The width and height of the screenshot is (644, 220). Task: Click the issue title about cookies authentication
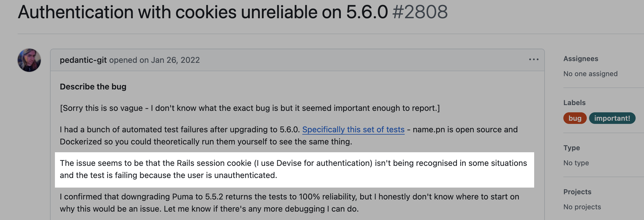[203, 12]
